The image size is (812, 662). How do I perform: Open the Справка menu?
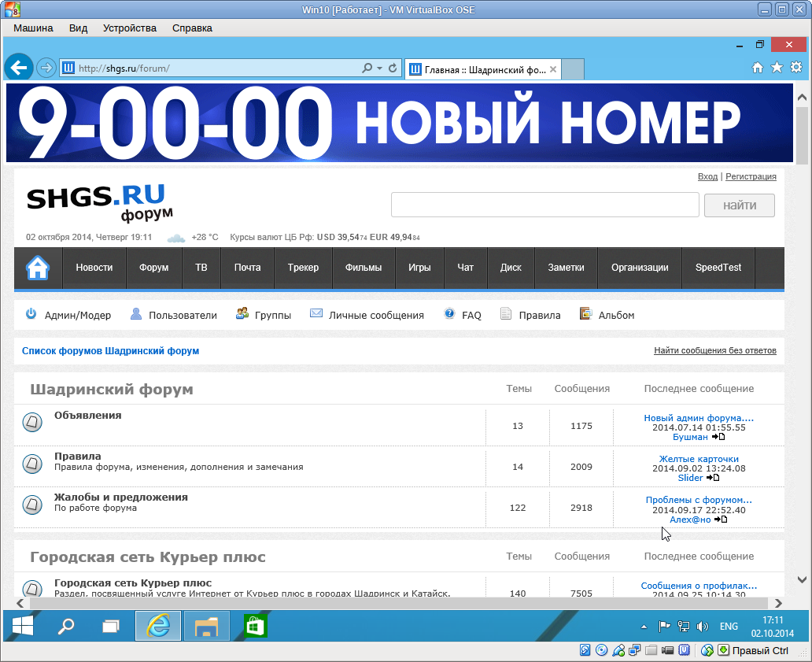192,28
